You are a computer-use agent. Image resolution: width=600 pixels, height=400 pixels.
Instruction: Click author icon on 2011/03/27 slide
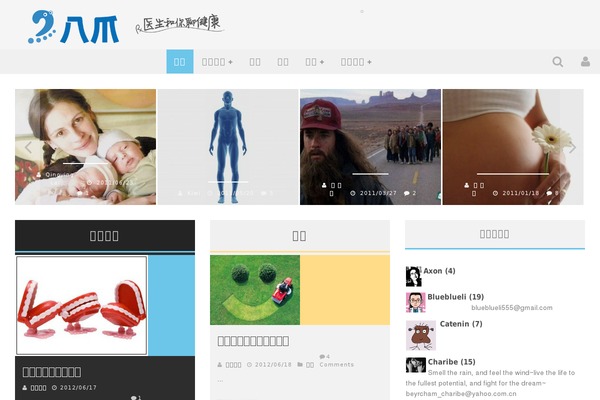click(324, 185)
